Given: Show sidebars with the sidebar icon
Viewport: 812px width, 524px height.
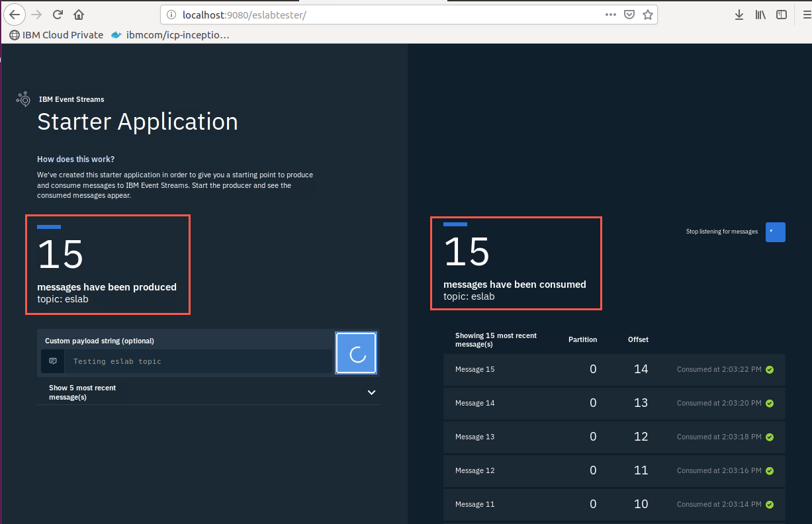Looking at the screenshot, I should (782, 15).
